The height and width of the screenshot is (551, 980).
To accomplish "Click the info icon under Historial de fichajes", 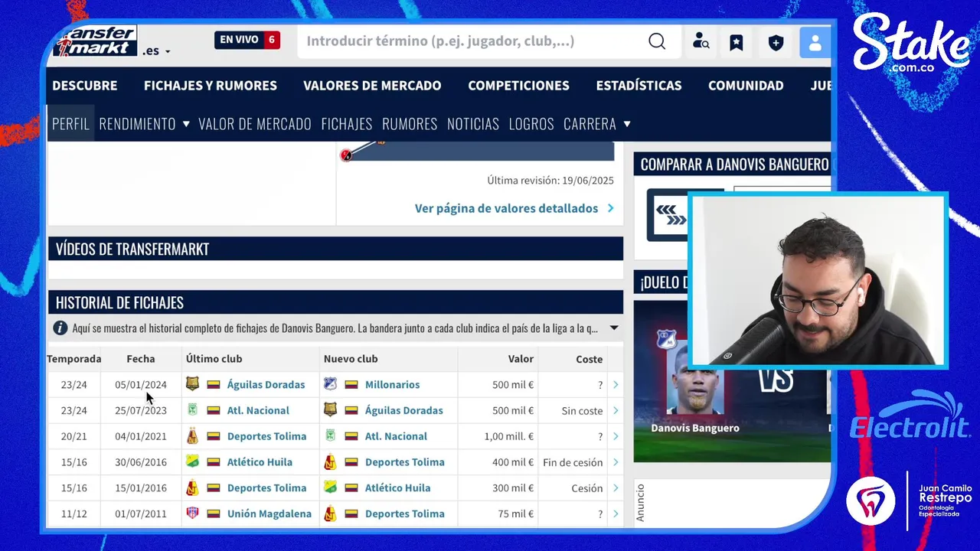I will pos(60,328).
